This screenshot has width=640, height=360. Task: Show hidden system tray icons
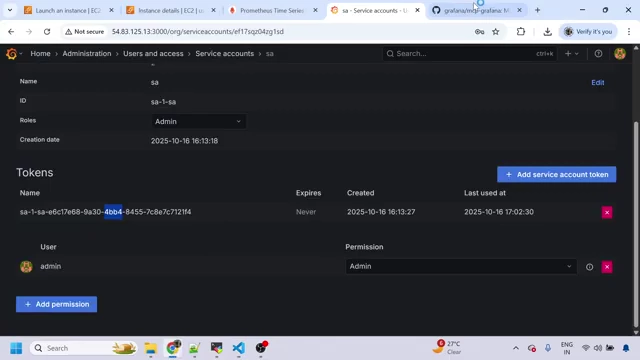[x=516, y=348]
